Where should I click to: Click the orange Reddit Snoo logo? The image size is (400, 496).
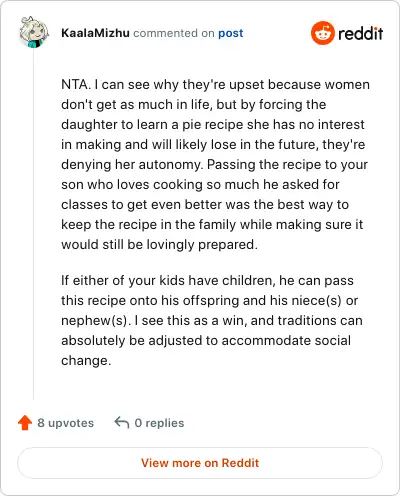(322, 33)
